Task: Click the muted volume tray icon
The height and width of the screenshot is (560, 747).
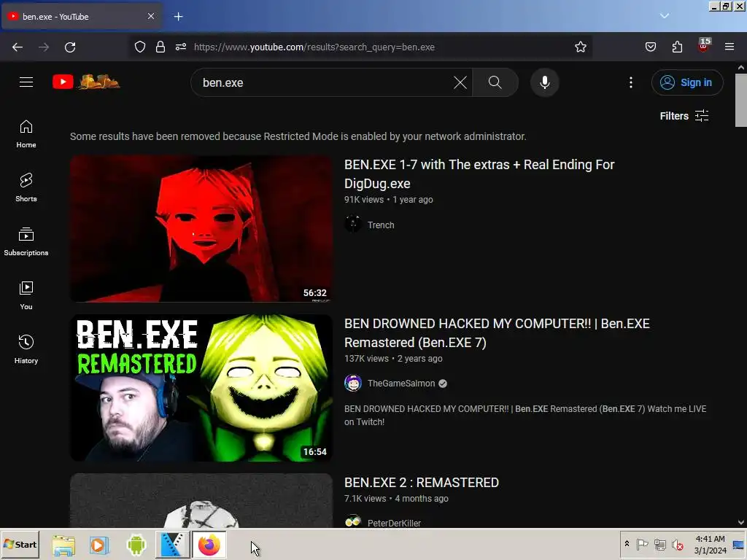Action: (x=677, y=544)
